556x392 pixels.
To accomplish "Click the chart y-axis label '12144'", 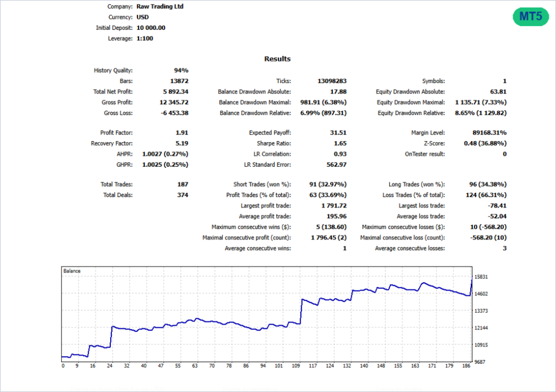I will pyautogui.click(x=481, y=328).
